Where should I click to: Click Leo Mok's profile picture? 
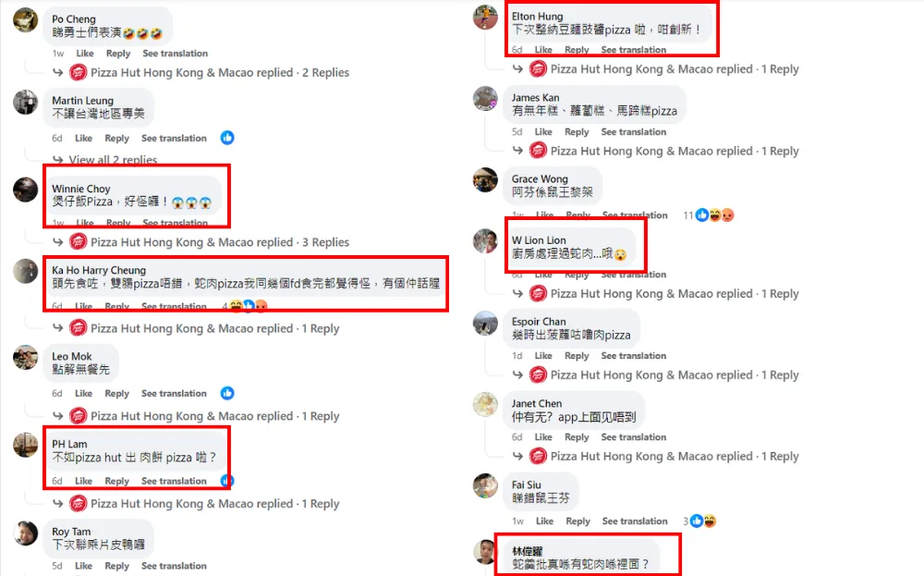[x=25, y=357]
